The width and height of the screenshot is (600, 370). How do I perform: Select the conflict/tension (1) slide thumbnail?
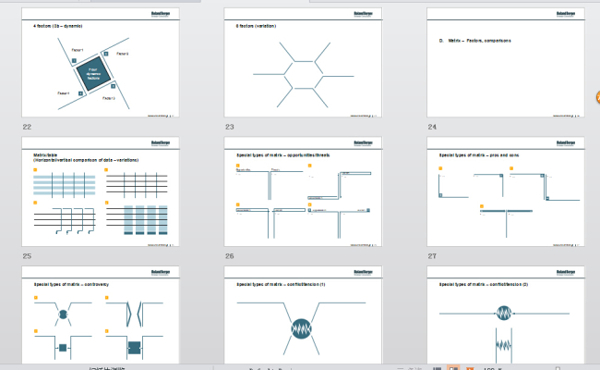[303, 315]
